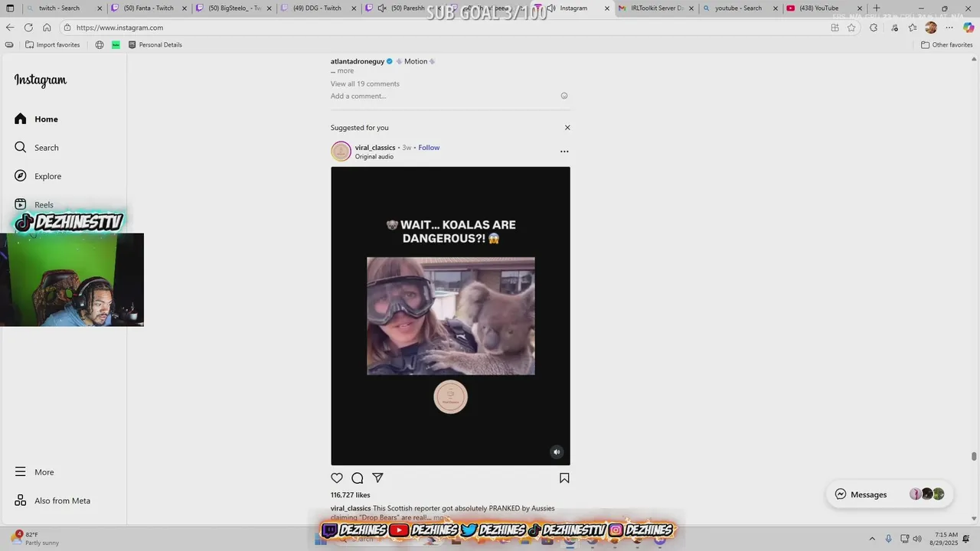The width and height of the screenshot is (980, 551).
Task: Add this page to favorites star
Action: click(851, 28)
